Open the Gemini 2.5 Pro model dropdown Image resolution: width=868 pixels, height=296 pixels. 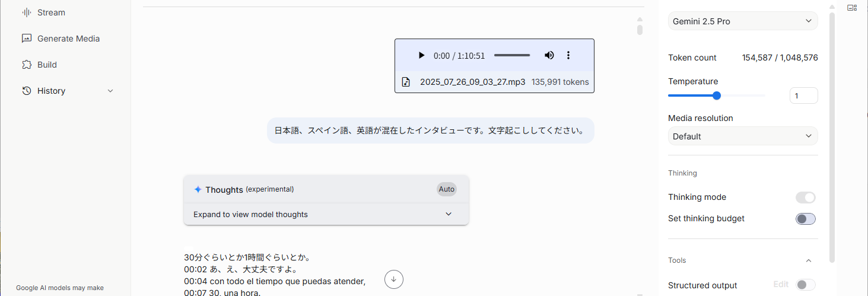point(742,21)
